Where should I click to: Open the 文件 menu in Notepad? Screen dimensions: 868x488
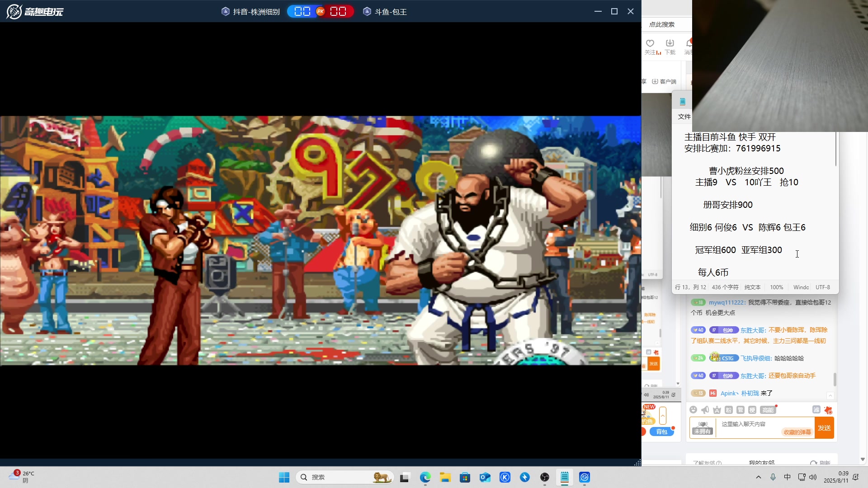click(684, 117)
